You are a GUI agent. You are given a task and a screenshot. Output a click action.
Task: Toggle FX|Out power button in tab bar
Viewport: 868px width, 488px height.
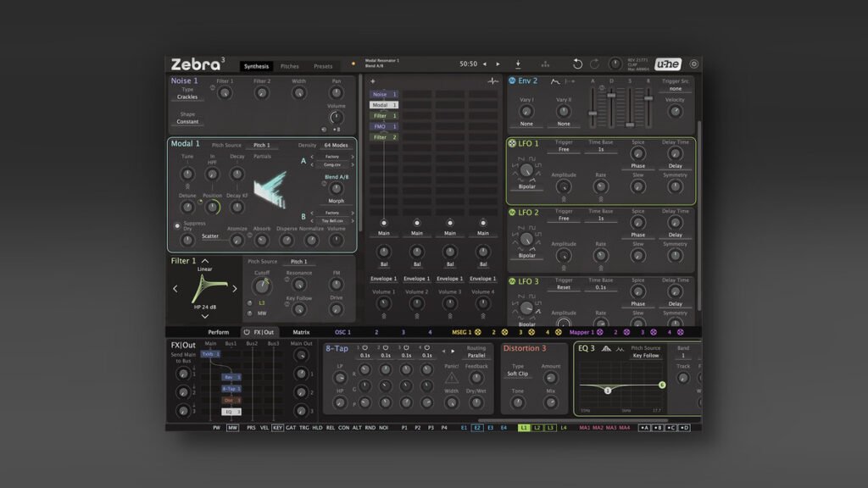click(247, 332)
